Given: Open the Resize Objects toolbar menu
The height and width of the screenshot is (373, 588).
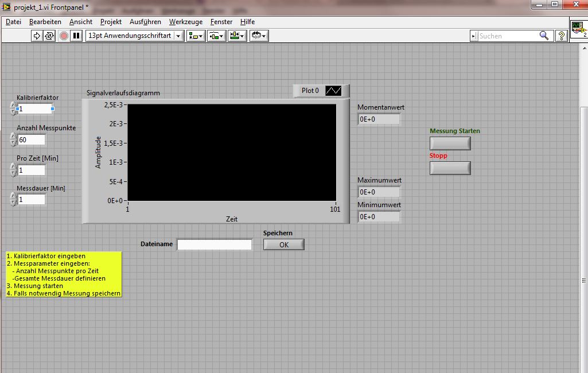Looking at the screenshot, I should click(x=237, y=36).
